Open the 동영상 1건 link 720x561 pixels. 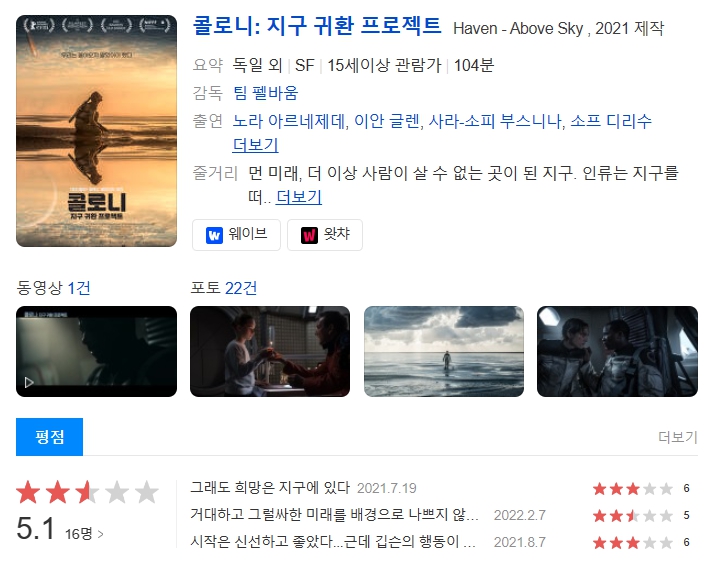pos(53,288)
